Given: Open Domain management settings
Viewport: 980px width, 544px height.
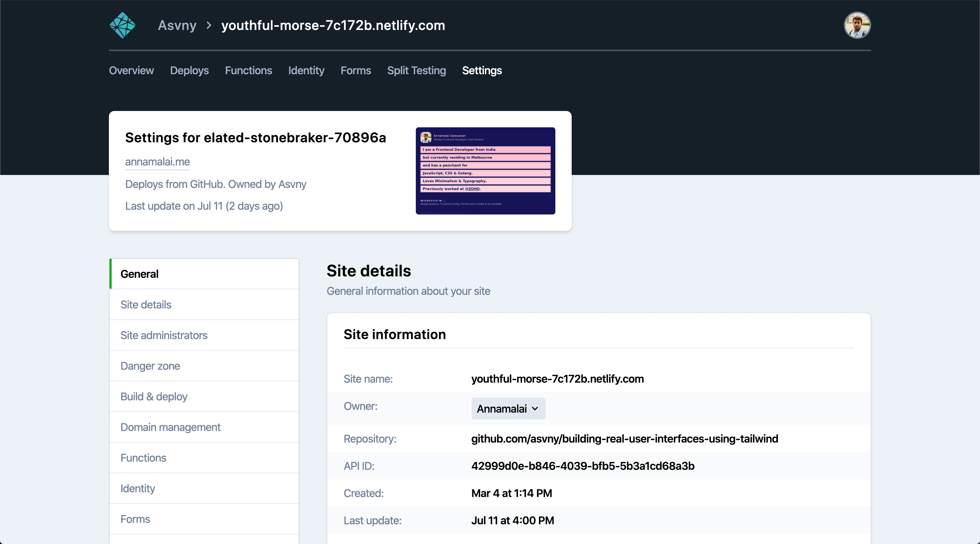Looking at the screenshot, I should 170,427.
